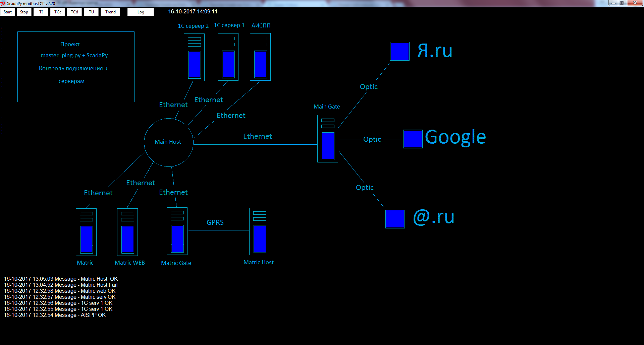Viewport: 644px width, 345px height.
Task: Open the Log view
Action: click(x=141, y=12)
